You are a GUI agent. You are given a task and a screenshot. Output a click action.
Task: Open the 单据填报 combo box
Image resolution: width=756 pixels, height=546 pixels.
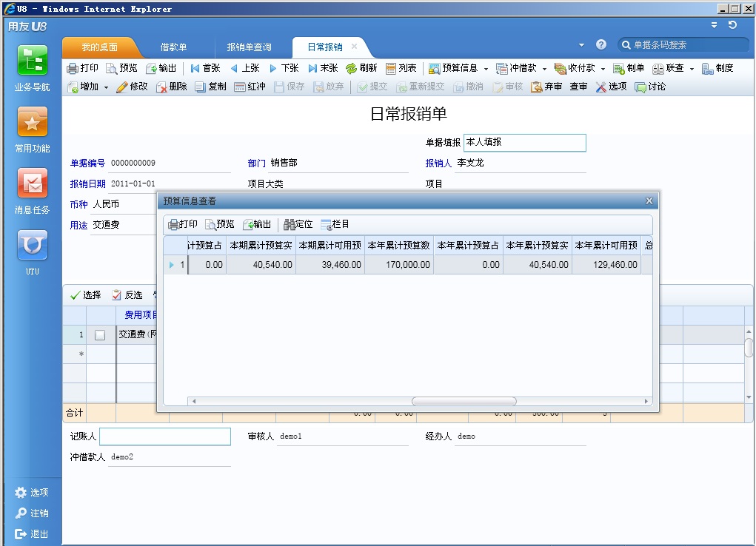(524, 143)
